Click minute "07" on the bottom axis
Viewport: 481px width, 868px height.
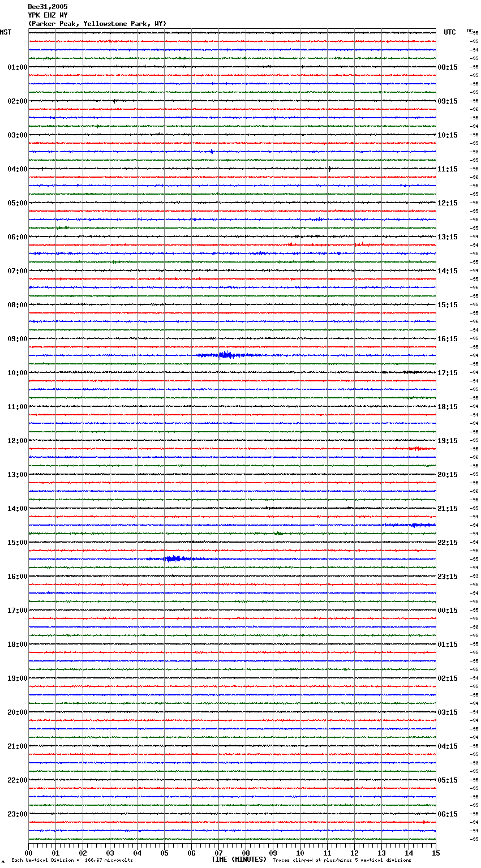coord(218,853)
